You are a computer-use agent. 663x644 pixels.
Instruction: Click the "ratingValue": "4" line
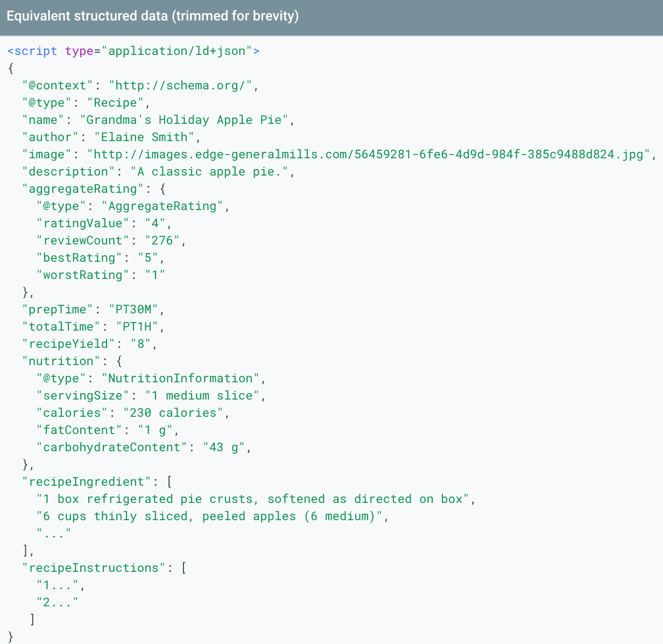coord(104,223)
